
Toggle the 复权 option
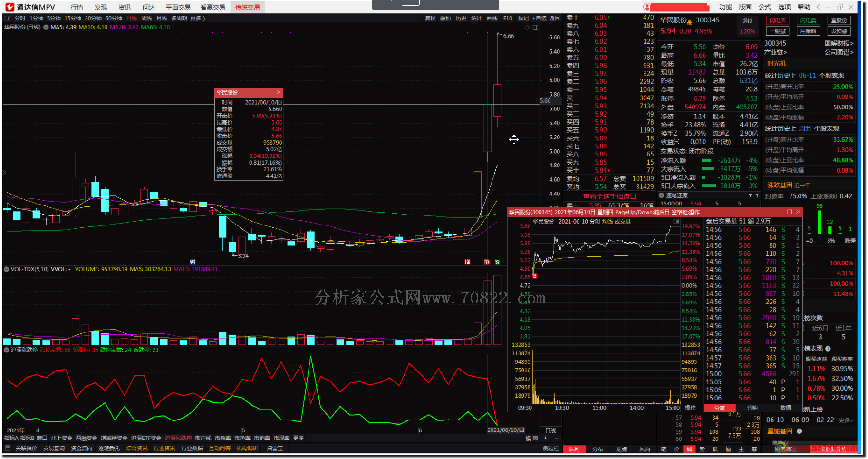430,18
